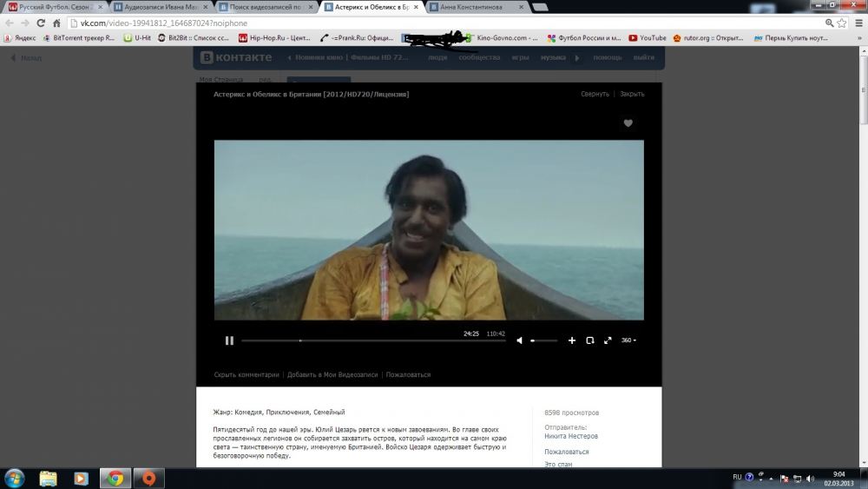Open the Chrome menu button
Image resolution: width=868 pixels, height=489 pixels.
pos(859,23)
